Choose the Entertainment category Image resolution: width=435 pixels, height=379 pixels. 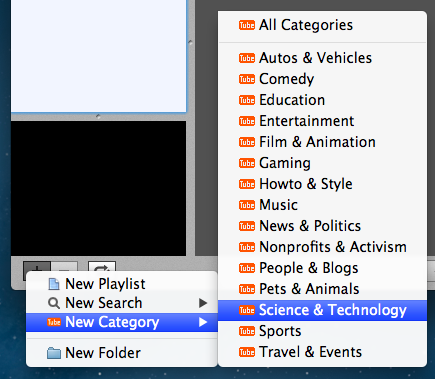click(x=322, y=121)
